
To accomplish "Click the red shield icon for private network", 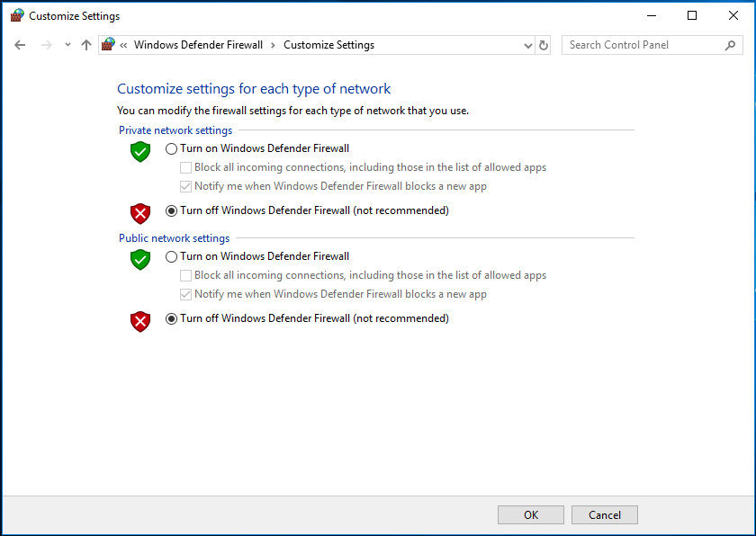I will pyautogui.click(x=140, y=213).
